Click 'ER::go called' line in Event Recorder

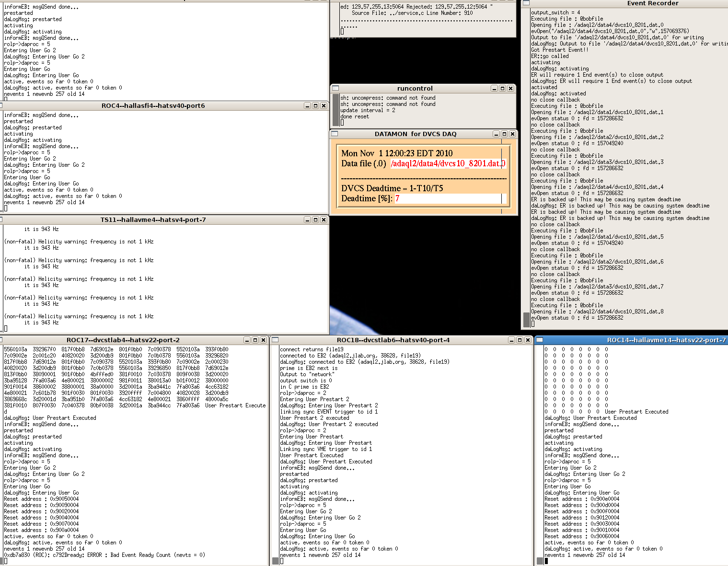pyautogui.click(x=550, y=56)
